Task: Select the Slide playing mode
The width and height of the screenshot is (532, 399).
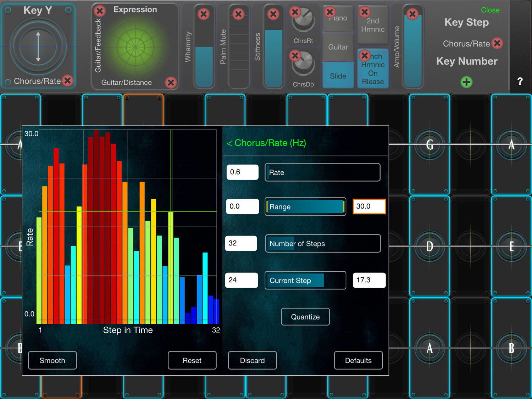Action: (338, 76)
